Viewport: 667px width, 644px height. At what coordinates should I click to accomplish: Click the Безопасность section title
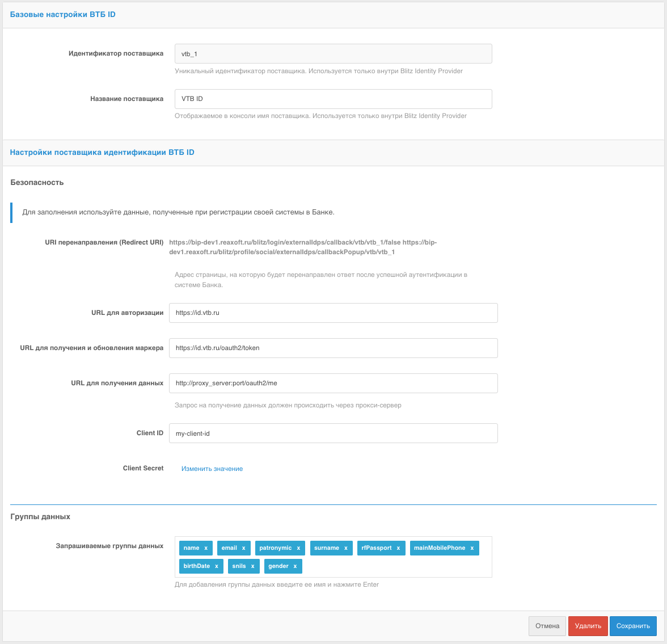[x=37, y=183]
